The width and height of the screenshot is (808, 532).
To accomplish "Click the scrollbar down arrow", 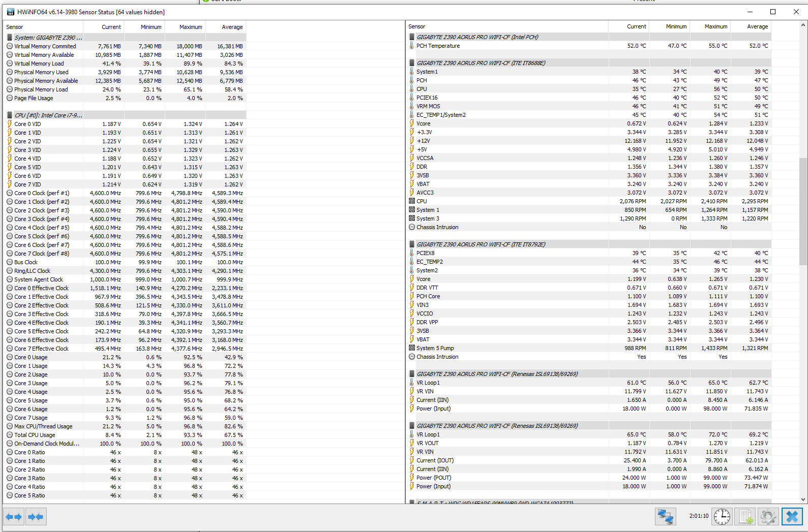I will click(803, 499).
